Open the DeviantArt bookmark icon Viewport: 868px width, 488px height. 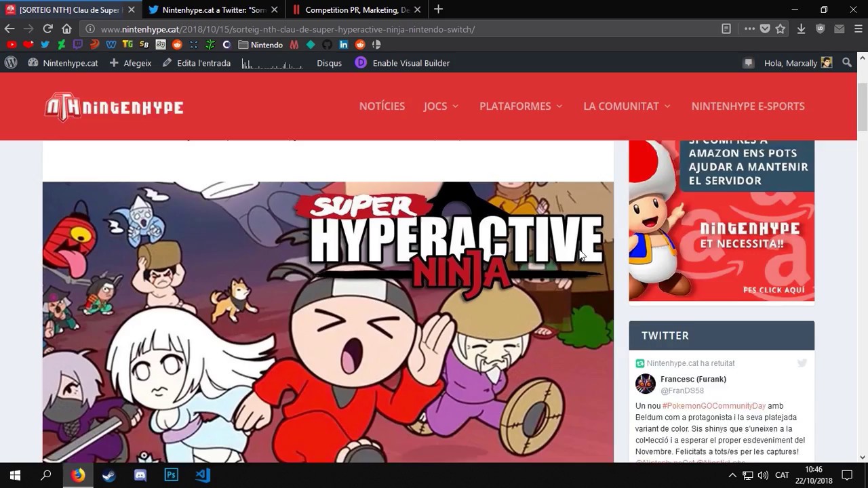61,45
